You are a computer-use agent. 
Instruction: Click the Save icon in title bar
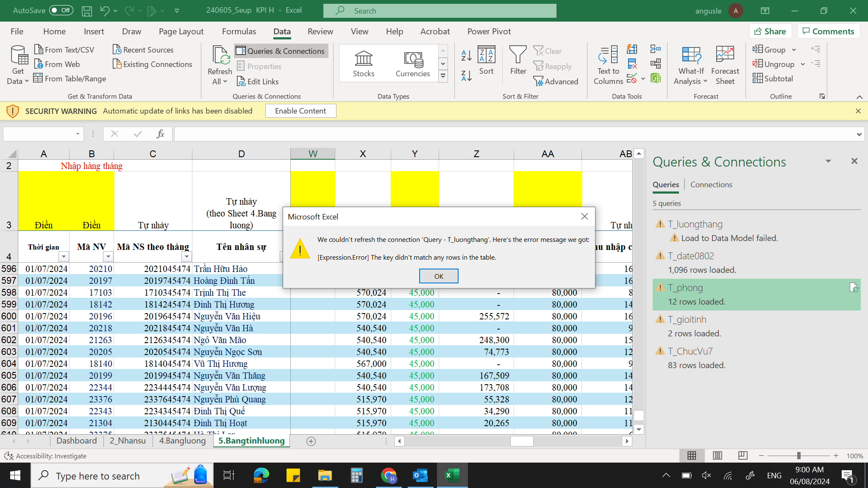click(87, 11)
